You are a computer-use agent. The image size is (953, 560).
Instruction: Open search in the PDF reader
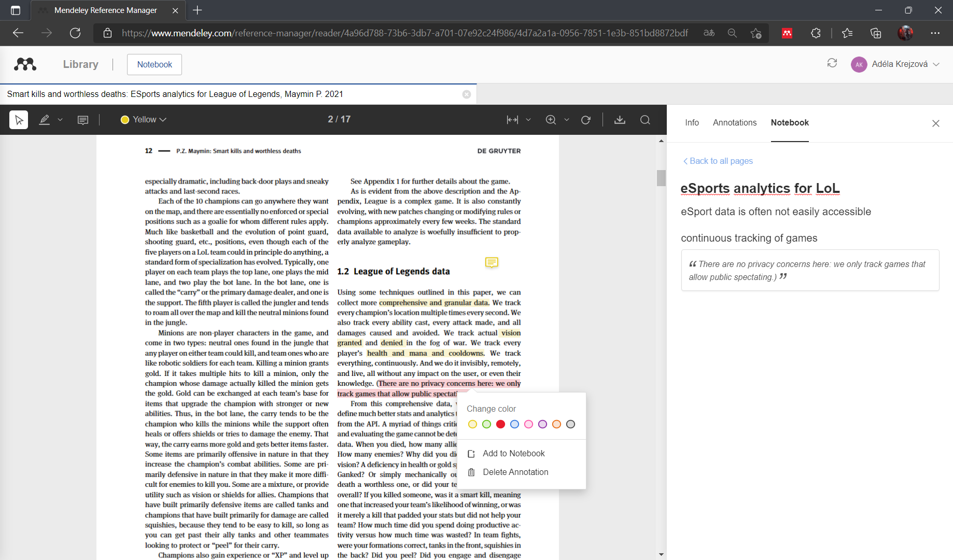click(x=645, y=120)
